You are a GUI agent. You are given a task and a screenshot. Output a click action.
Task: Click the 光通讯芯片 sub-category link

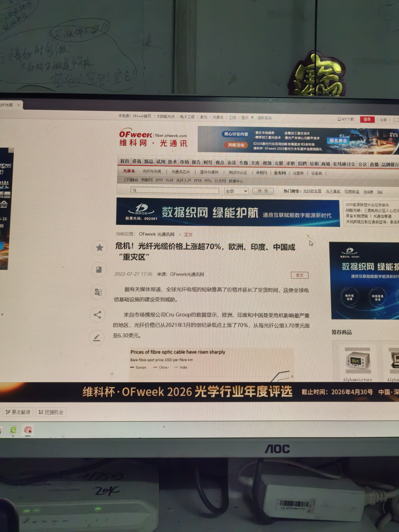coord(181,172)
